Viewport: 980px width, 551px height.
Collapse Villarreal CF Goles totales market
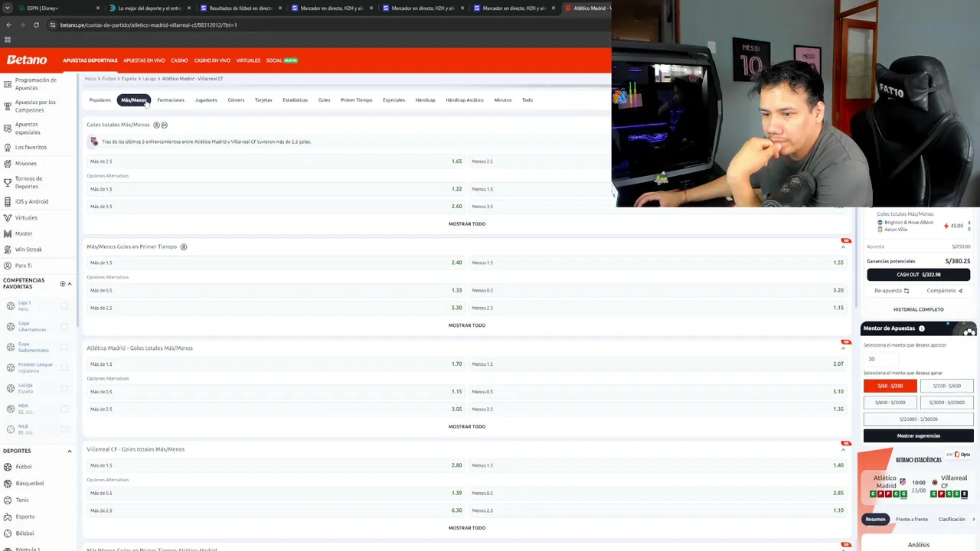[x=843, y=449]
